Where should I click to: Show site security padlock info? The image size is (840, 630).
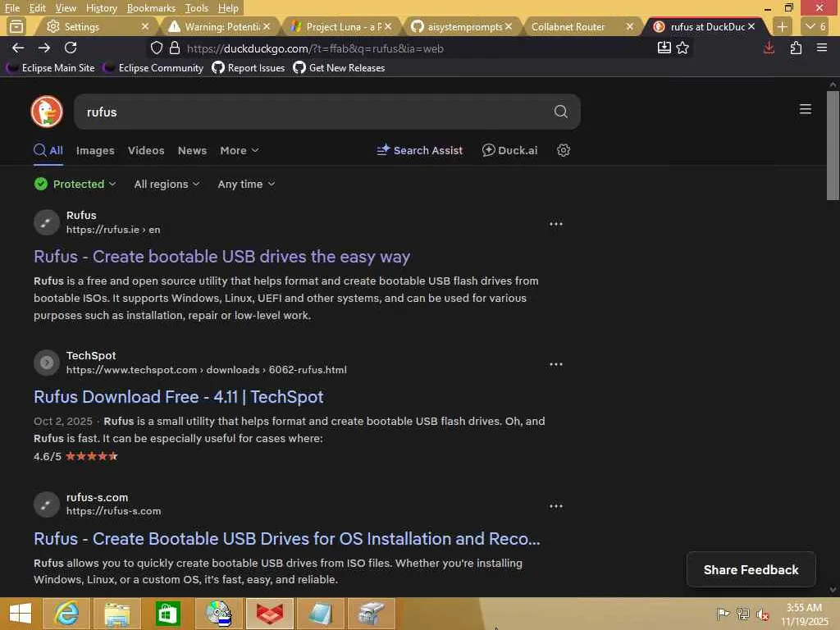tap(175, 48)
